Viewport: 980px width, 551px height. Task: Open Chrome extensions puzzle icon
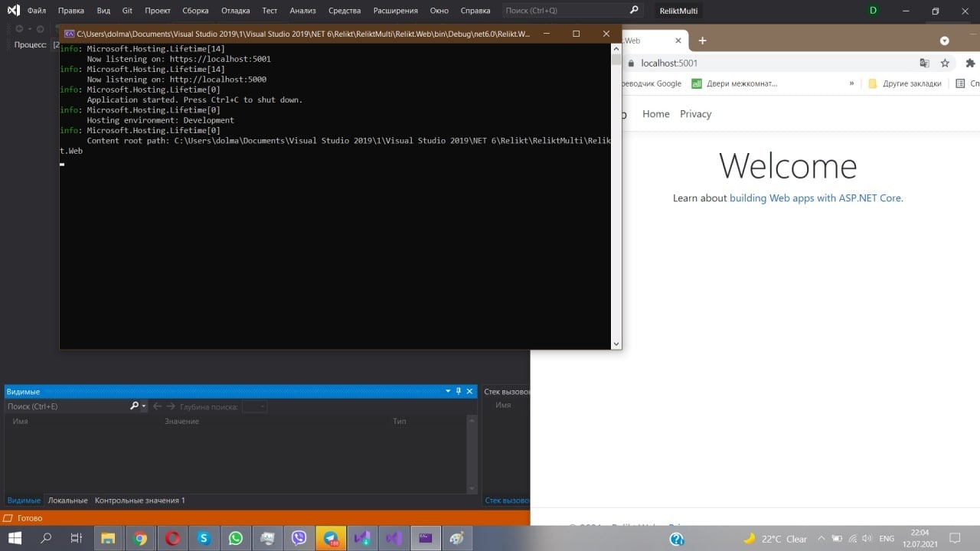click(x=970, y=64)
